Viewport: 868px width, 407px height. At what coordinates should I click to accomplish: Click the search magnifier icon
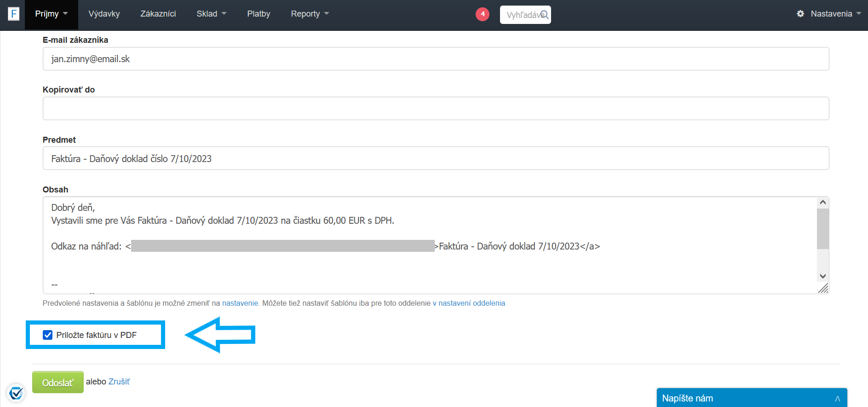(544, 15)
